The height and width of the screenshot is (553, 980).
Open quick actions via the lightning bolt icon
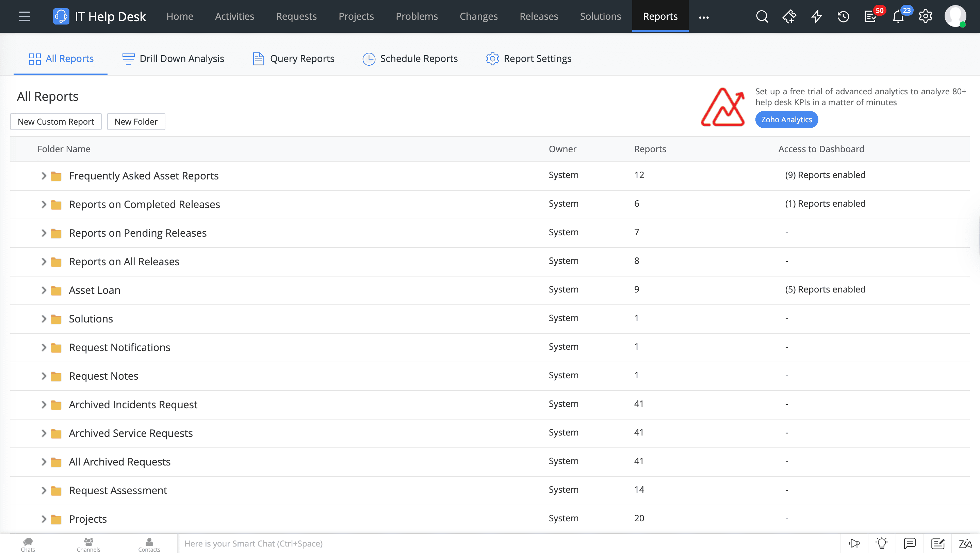pyautogui.click(x=816, y=16)
